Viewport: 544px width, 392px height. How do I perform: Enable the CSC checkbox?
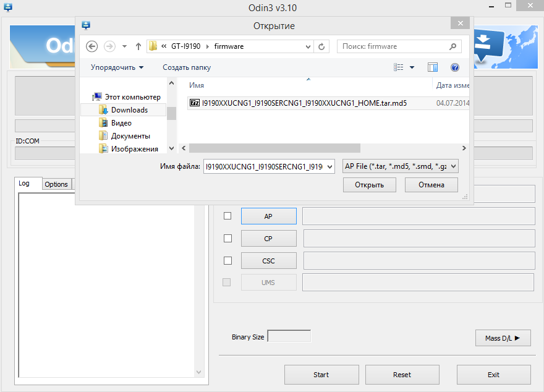tap(227, 260)
